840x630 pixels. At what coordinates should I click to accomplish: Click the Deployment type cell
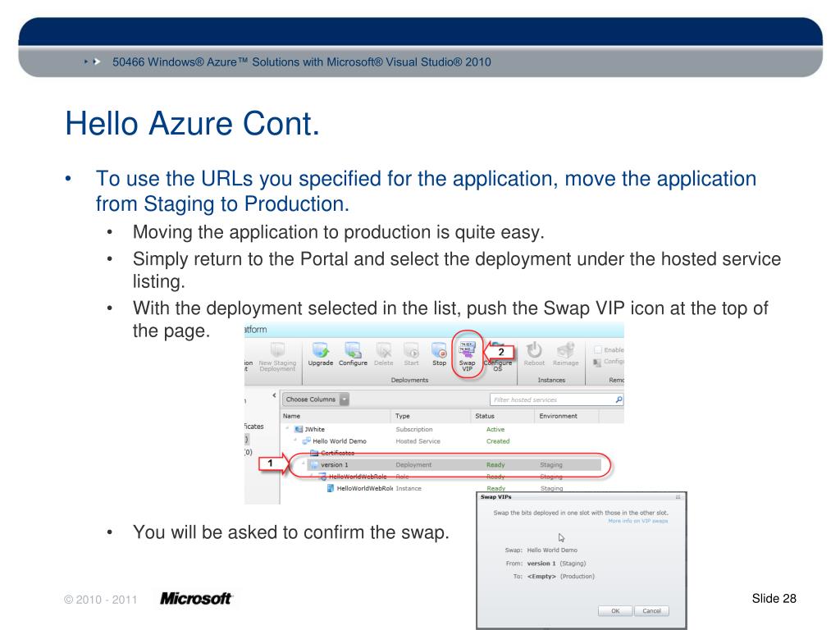[413, 465]
